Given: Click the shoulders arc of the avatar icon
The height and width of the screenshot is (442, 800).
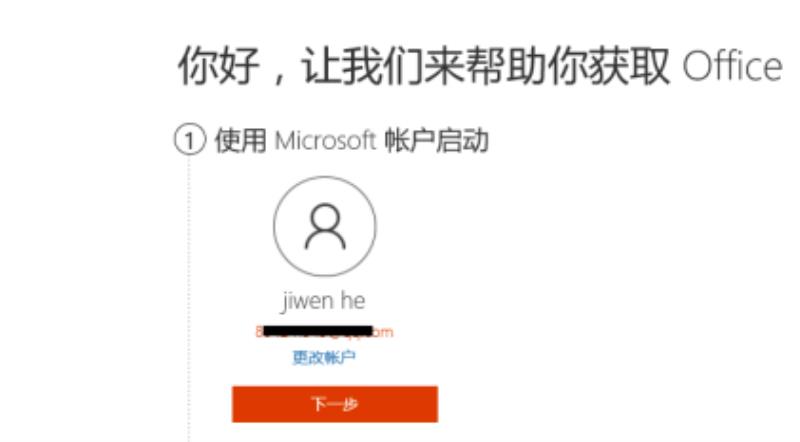Looking at the screenshot, I should (x=325, y=239).
